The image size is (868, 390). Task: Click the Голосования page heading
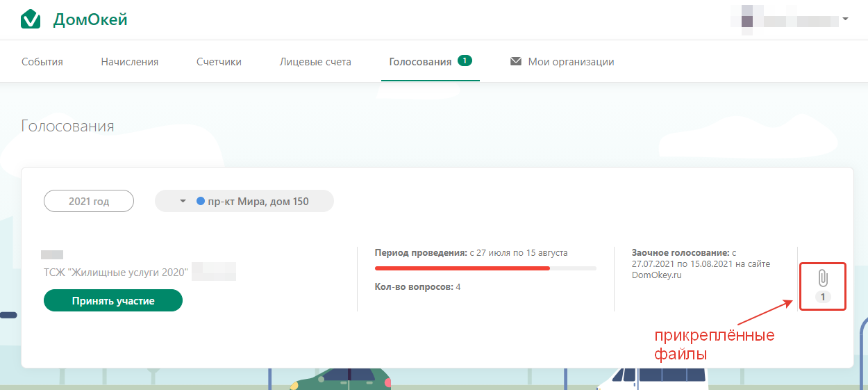(x=68, y=126)
